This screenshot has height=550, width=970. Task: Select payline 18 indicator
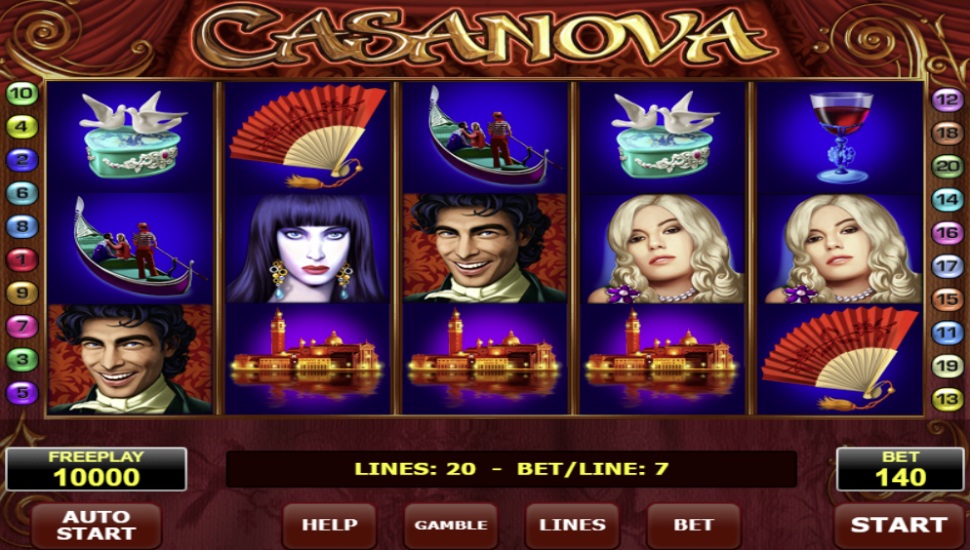point(947,132)
